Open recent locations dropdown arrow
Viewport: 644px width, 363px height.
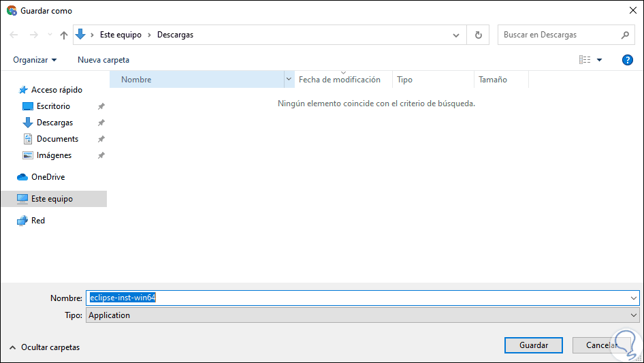click(x=50, y=35)
